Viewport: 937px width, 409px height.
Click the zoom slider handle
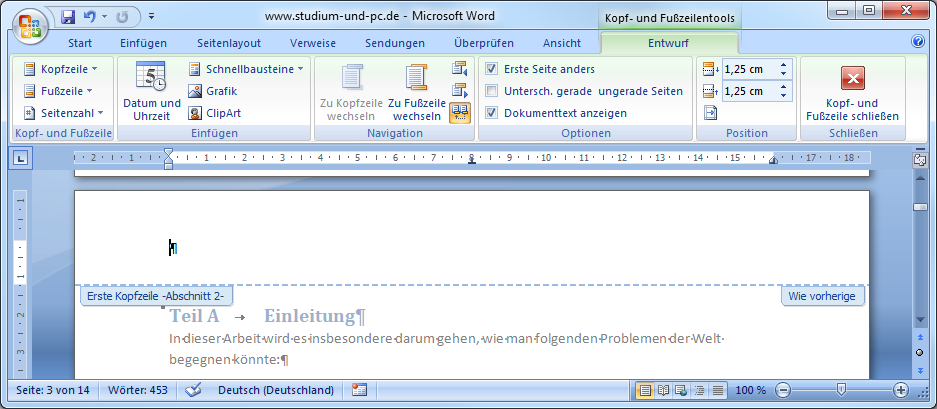(841, 390)
